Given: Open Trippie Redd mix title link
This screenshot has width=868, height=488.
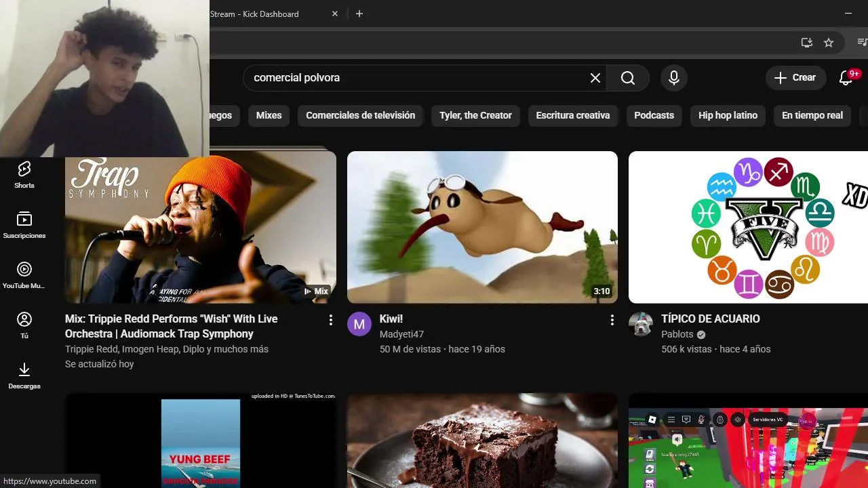Looking at the screenshot, I should [172, 326].
